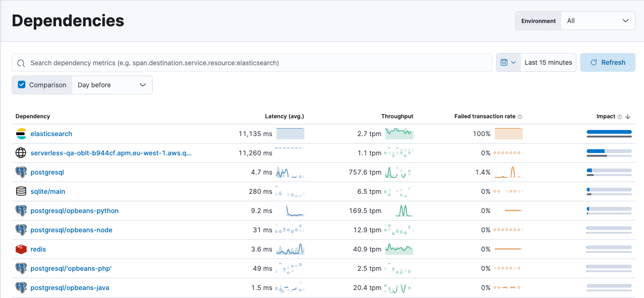Open the postgresql/opbeans-java dependency link
This screenshot has height=298, width=644.
70,288
